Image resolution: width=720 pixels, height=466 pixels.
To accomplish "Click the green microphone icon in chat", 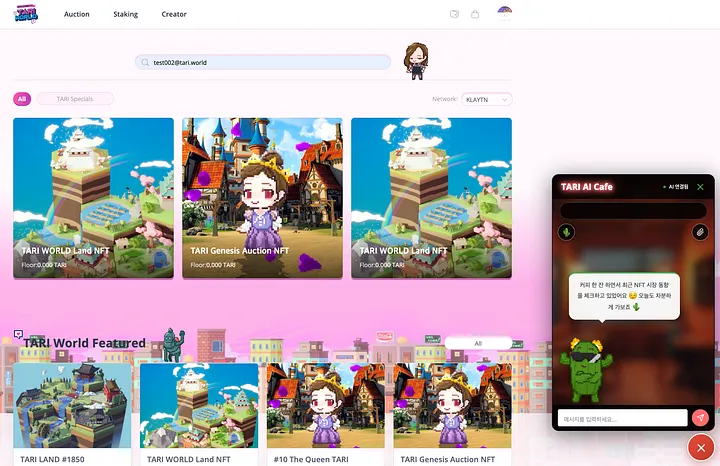I will [x=566, y=232].
